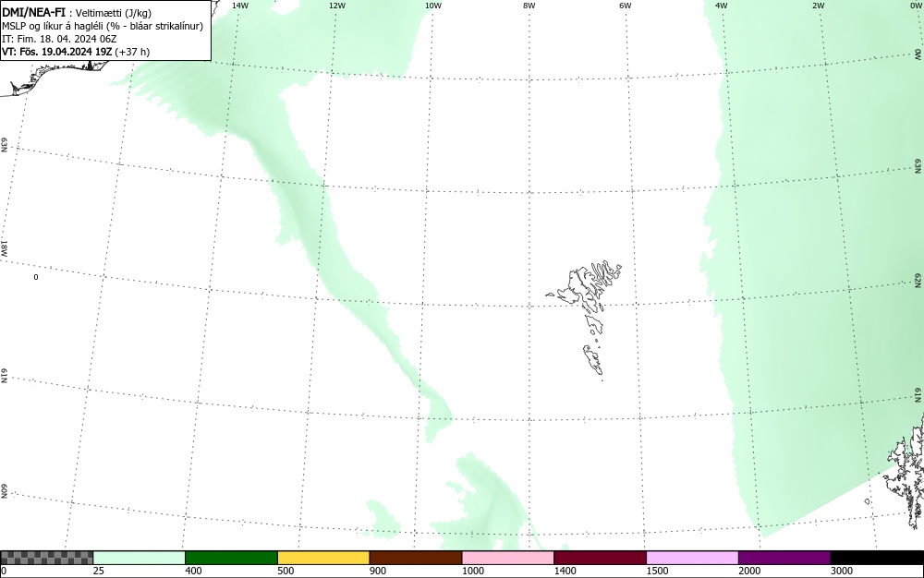Click the "1500" value under the legend

point(657,571)
